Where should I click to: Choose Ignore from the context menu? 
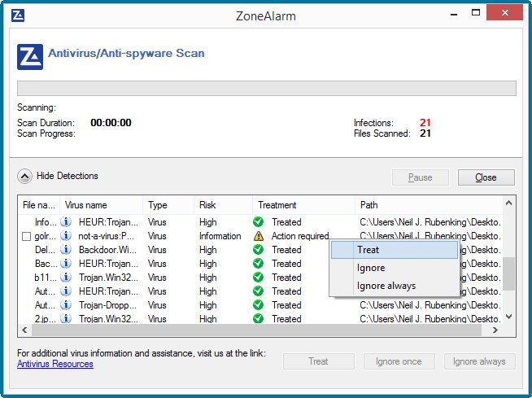[x=395, y=268]
